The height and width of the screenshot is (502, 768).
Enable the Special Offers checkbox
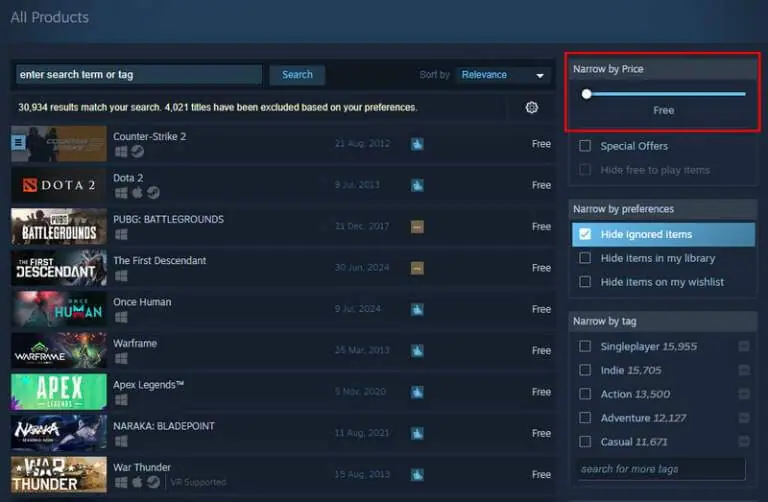tap(585, 146)
